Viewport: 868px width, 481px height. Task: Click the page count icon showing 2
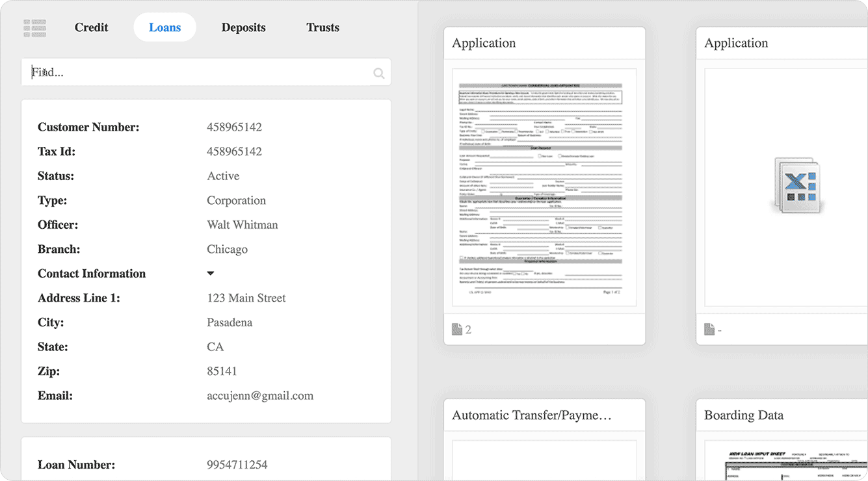461,330
